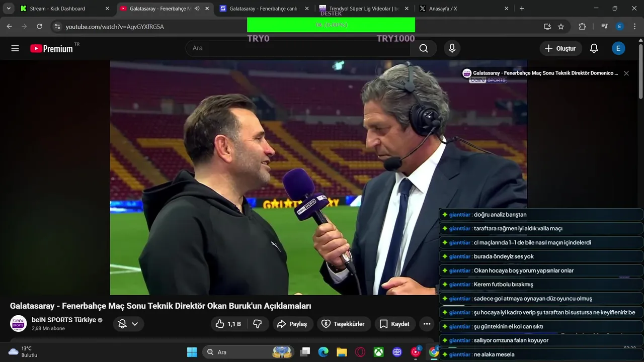This screenshot has width=644, height=362.
Task: Open YouTube notifications bell
Action: click(594, 48)
